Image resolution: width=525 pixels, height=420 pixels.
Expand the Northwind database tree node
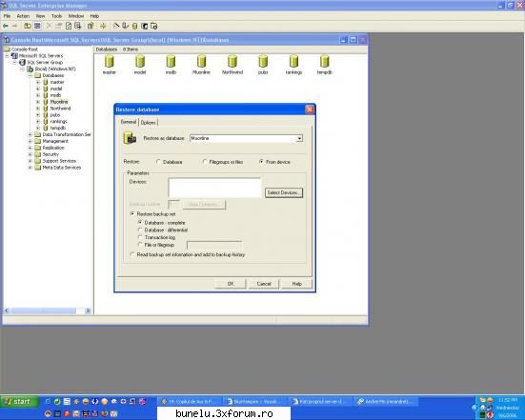(x=38, y=109)
